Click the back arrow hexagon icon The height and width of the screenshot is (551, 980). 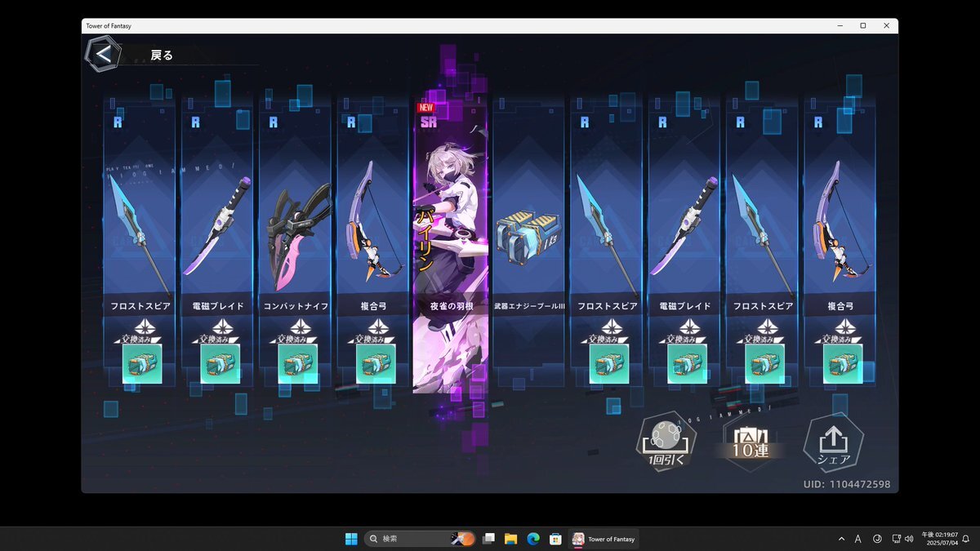(104, 55)
